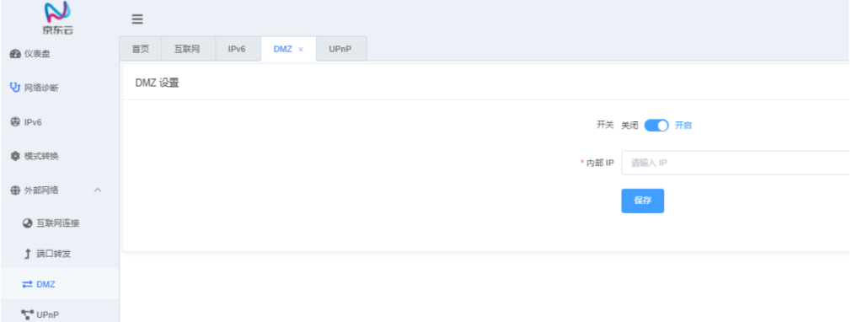The image size is (868, 322).
Task: Click the hamburger menu icon
Action: (x=137, y=19)
